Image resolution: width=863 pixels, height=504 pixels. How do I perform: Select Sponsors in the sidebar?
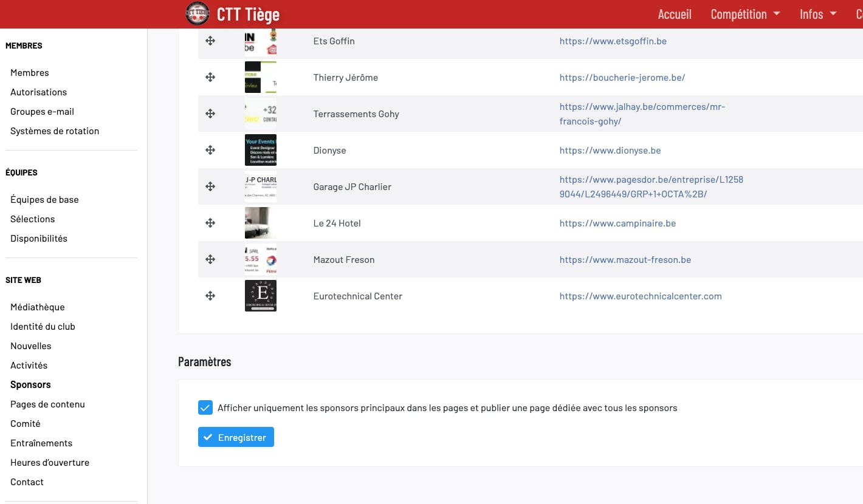pyautogui.click(x=30, y=385)
